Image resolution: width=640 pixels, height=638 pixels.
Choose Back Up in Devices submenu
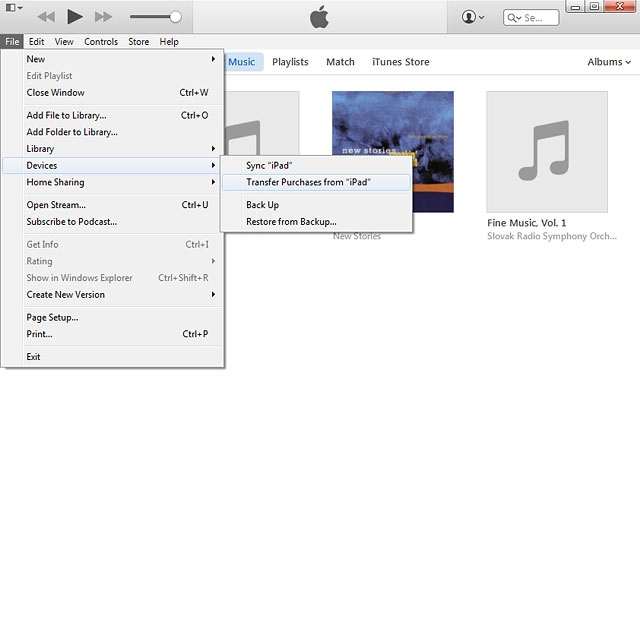coord(316,205)
